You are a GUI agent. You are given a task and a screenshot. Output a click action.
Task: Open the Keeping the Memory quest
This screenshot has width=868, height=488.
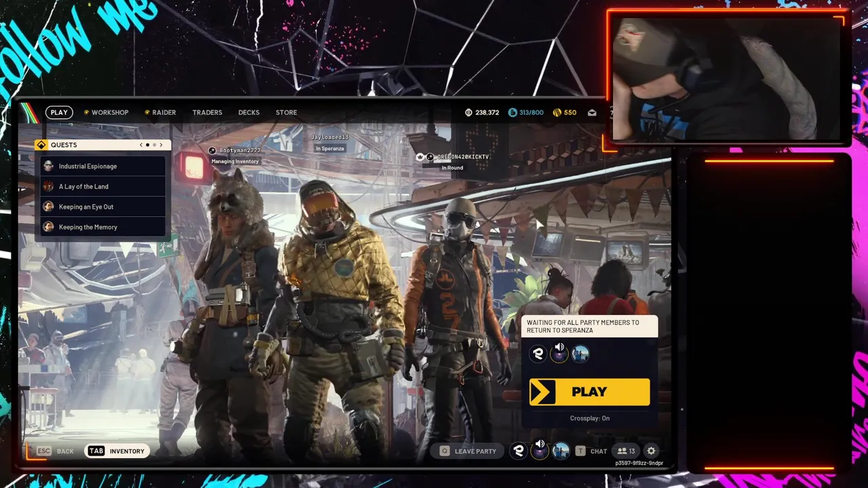point(102,227)
